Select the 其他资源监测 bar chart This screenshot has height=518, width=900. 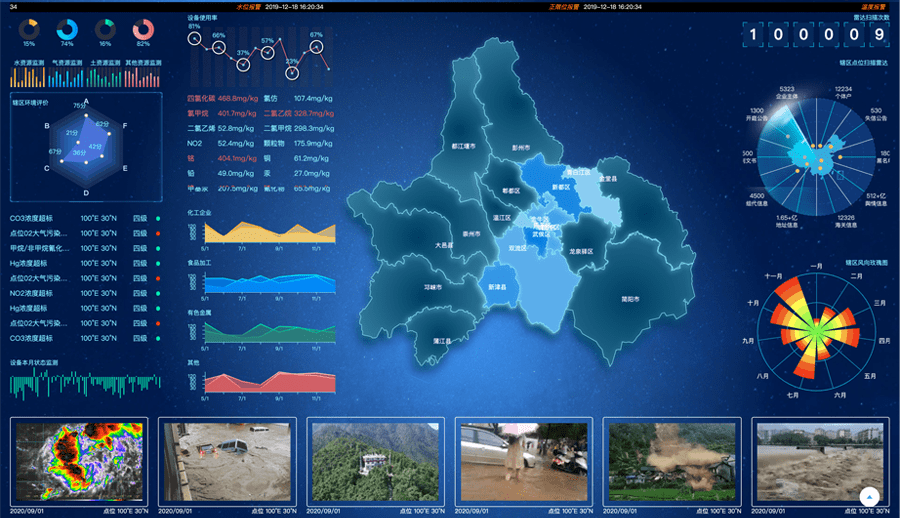point(143,78)
